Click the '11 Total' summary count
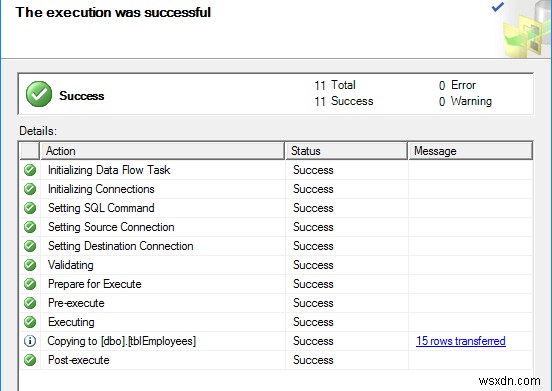This screenshot has width=552, height=391. tap(335, 85)
